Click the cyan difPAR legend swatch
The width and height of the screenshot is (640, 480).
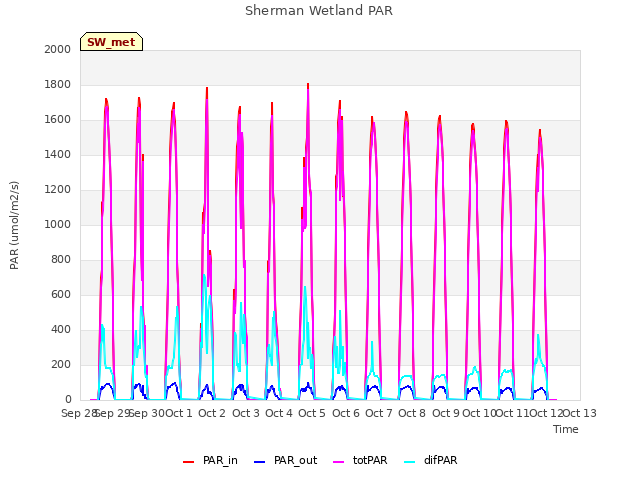(409, 462)
